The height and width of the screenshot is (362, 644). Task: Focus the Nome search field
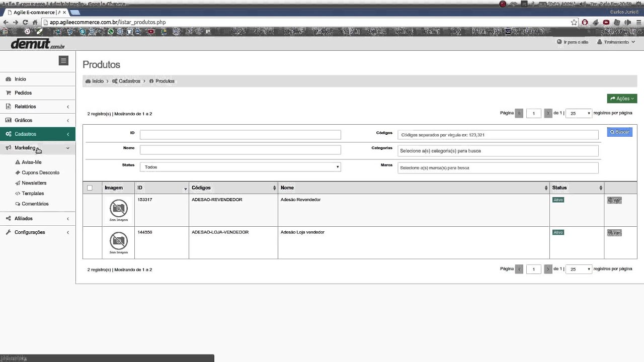pos(240,150)
